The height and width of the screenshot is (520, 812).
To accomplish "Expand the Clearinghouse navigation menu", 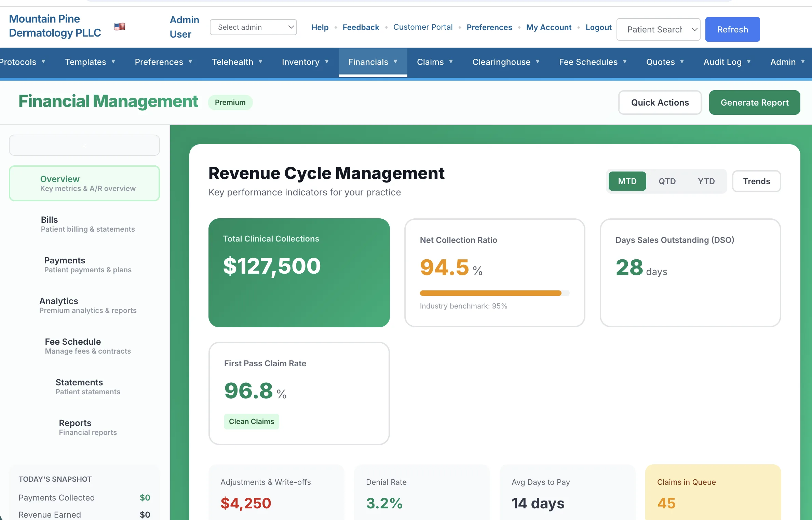I will [x=506, y=62].
